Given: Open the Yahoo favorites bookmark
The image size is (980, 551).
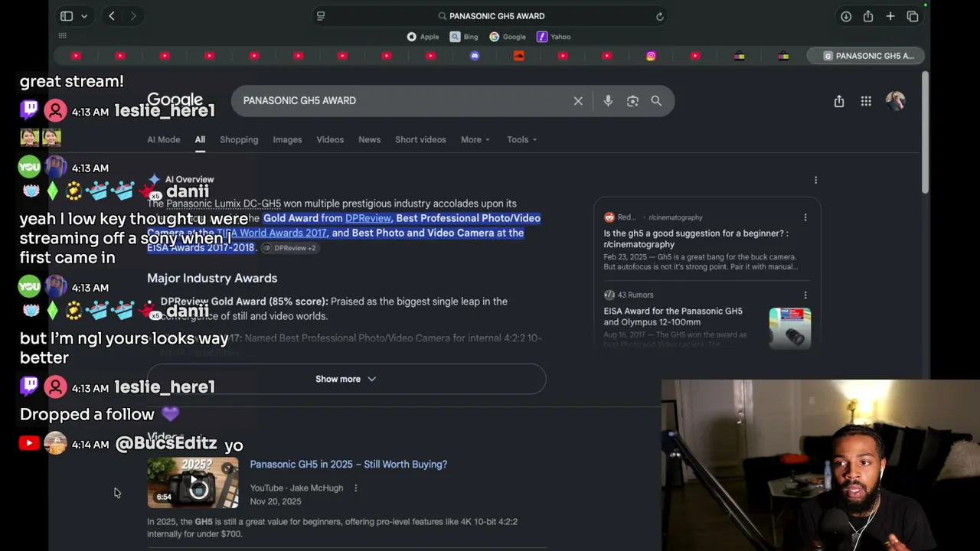Looking at the screenshot, I should 554,37.
